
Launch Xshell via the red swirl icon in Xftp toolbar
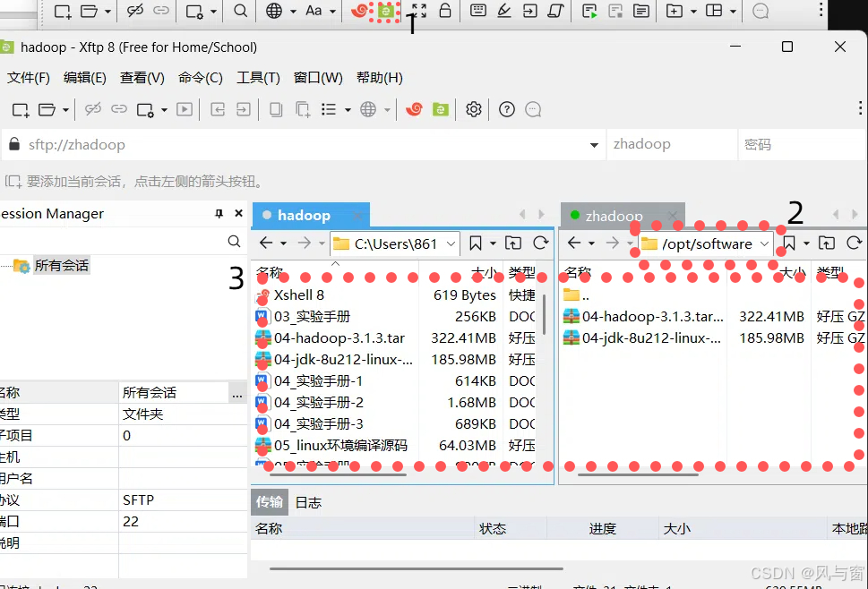click(x=414, y=109)
